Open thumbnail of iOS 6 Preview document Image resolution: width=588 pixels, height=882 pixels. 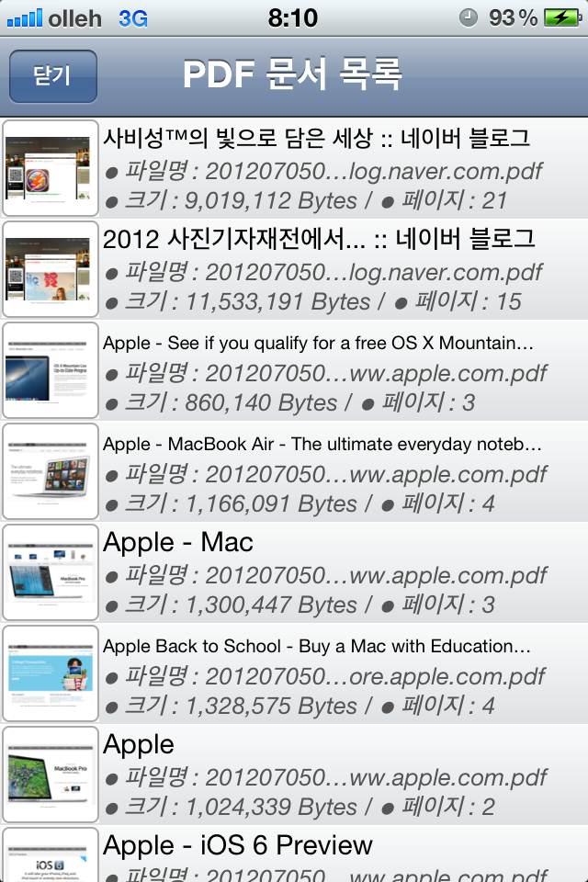tap(51, 855)
